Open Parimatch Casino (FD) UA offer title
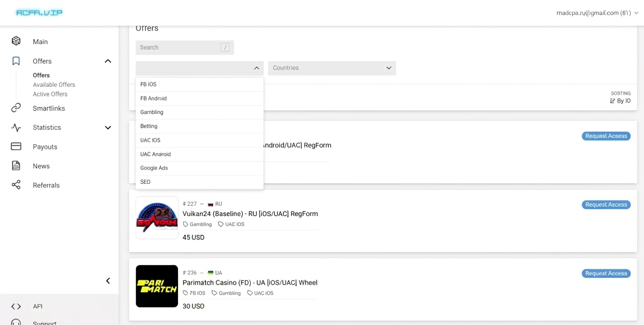 pyautogui.click(x=250, y=283)
